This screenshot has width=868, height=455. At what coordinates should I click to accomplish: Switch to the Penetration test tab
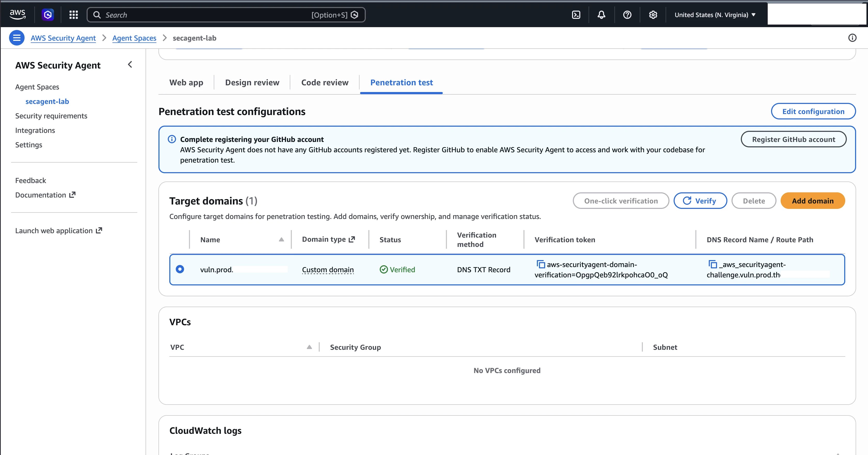(401, 82)
